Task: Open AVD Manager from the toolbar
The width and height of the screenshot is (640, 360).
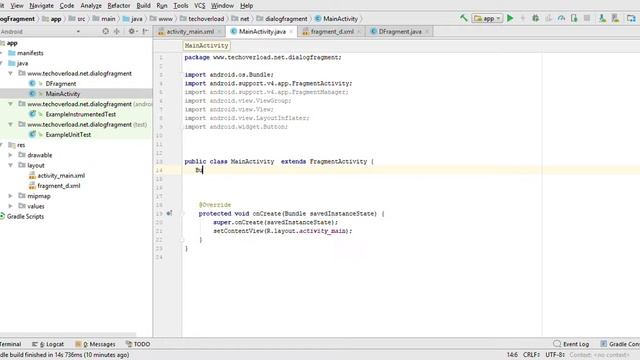Action: point(602,18)
